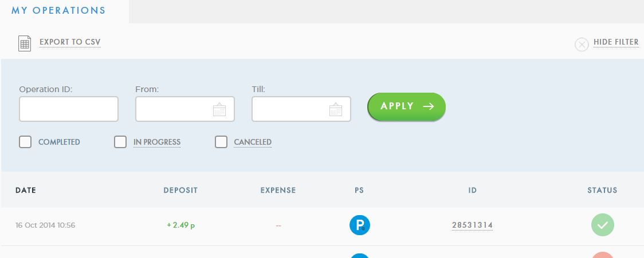Click the green completed status checkmark icon

pos(602,225)
